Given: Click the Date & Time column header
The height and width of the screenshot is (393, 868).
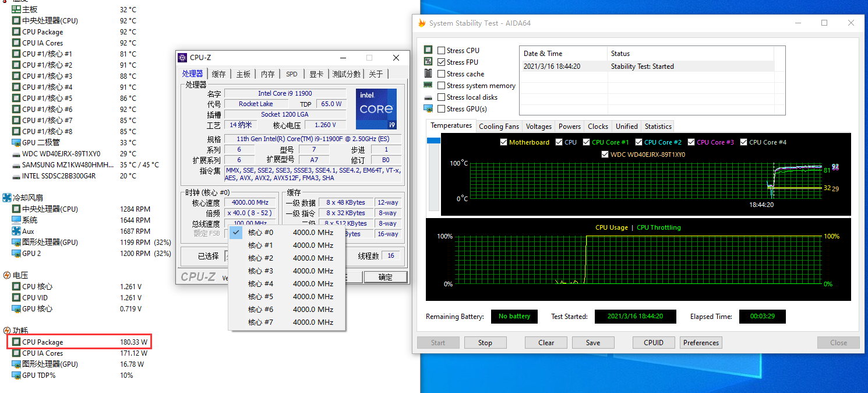Looking at the screenshot, I should coord(563,53).
